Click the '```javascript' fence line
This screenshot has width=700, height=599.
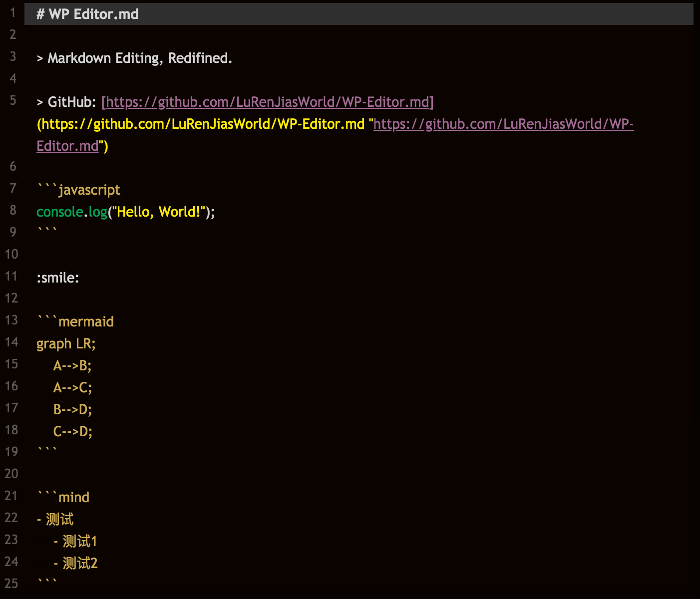(x=78, y=190)
